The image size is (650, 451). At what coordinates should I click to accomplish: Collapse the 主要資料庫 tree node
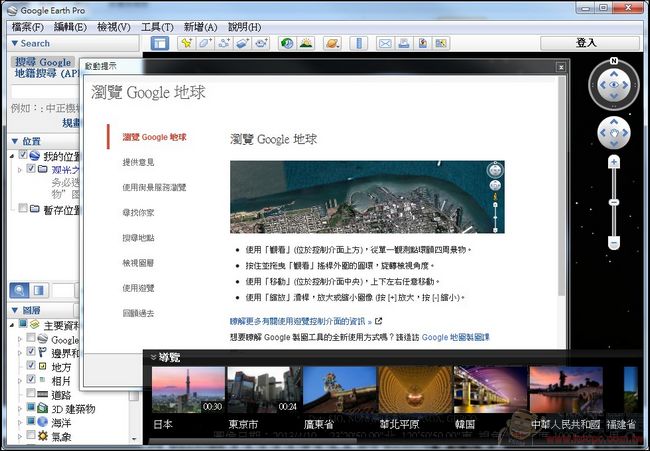coord(12,325)
